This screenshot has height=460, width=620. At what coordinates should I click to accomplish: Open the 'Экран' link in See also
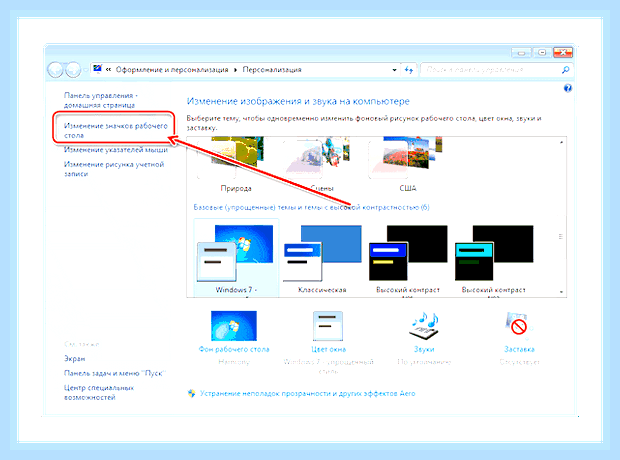(x=75, y=359)
